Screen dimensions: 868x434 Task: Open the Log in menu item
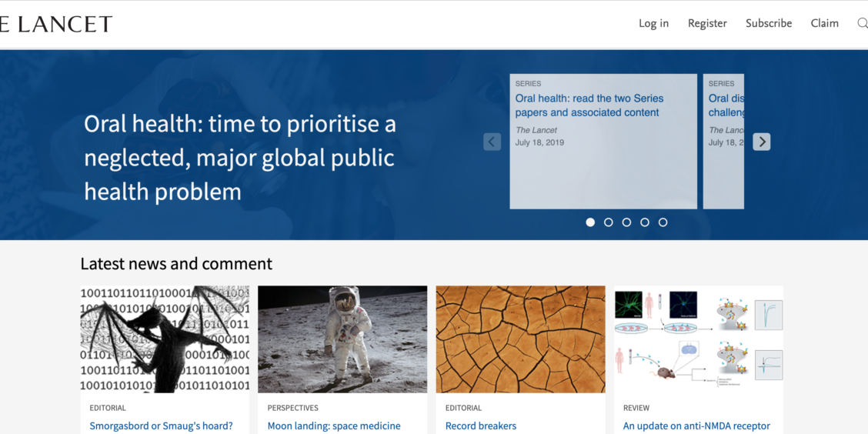click(654, 23)
